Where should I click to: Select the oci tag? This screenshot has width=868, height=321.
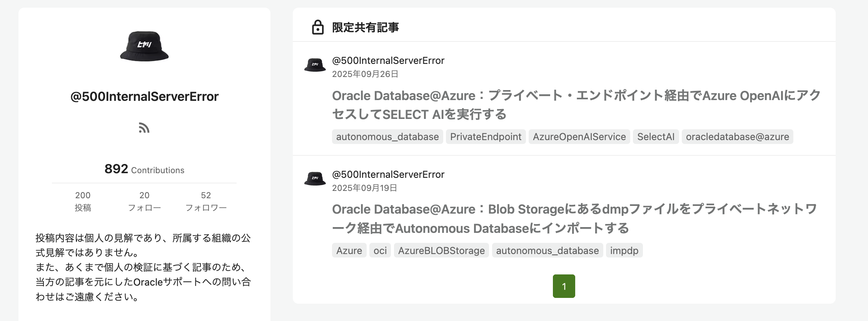pyautogui.click(x=380, y=251)
